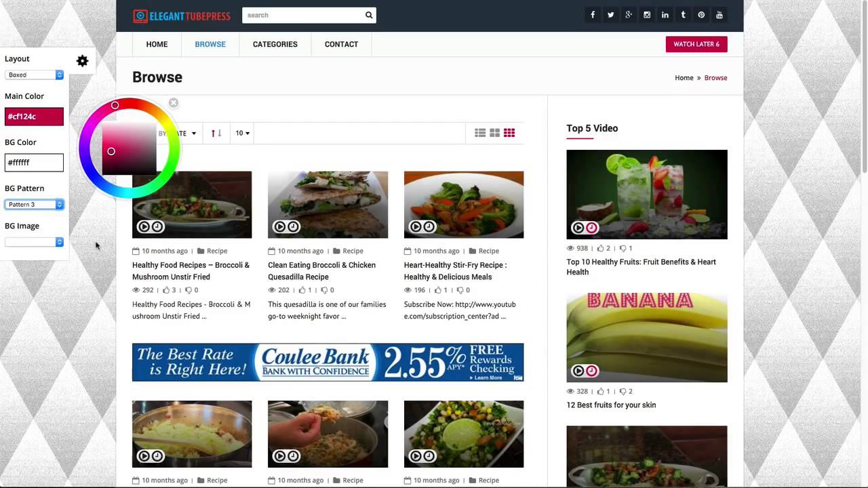Open Heart-Healthy Stir-Fry Recipe title link
This screenshot has width=868, height=488.
click(x=456, y=271)
